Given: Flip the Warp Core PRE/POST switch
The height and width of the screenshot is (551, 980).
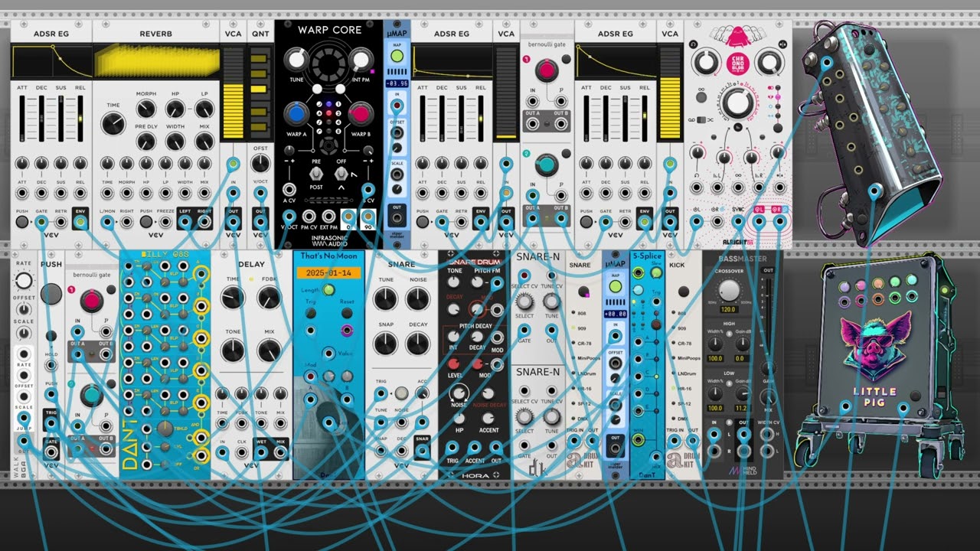Looking at the screenshot, I should pos(315,174).
